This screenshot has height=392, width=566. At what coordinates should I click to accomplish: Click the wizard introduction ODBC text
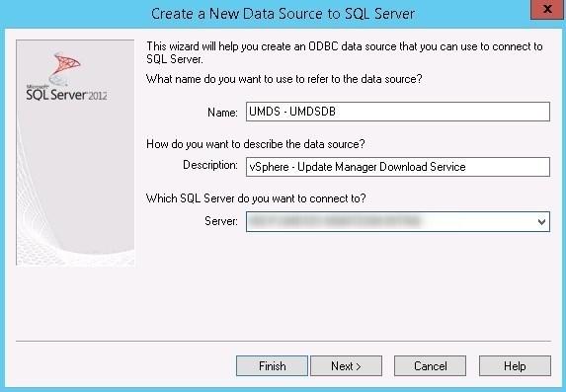click(345, 52)
